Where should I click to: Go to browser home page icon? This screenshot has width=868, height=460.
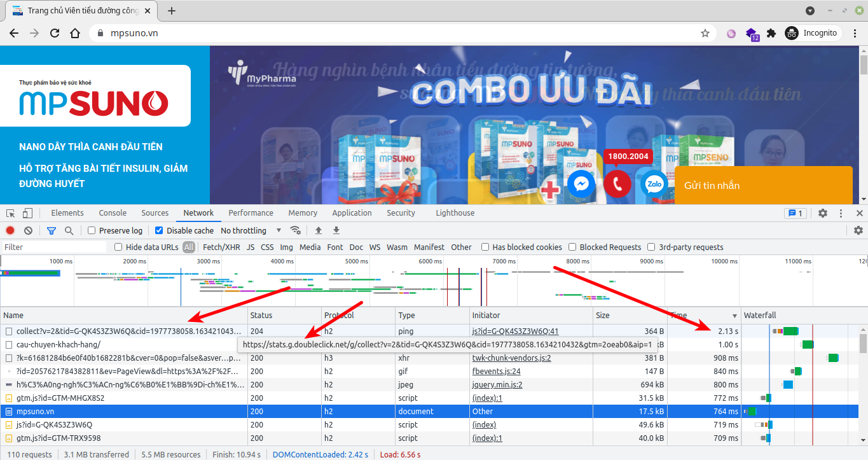pos(75,33)
